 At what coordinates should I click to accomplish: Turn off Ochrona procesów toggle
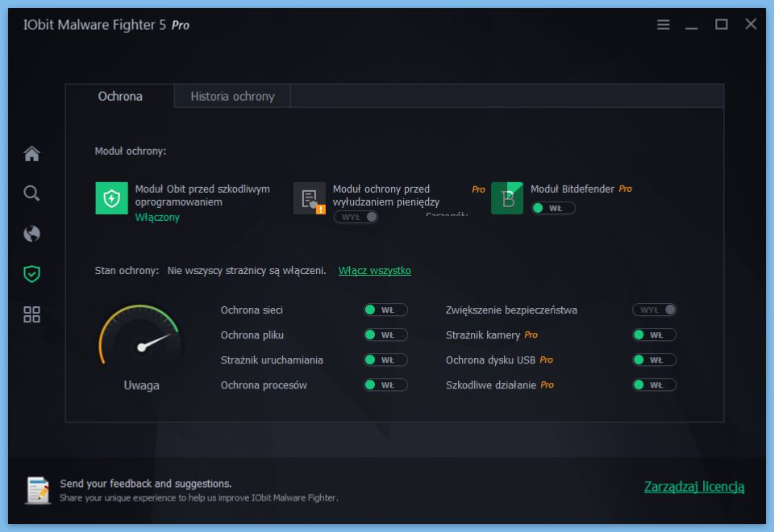point(385,385)
